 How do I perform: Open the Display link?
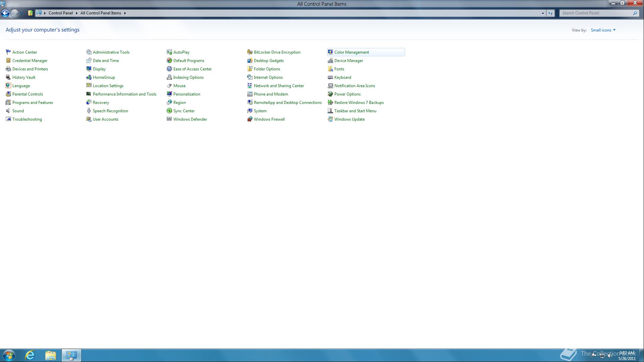coord(99,69)
